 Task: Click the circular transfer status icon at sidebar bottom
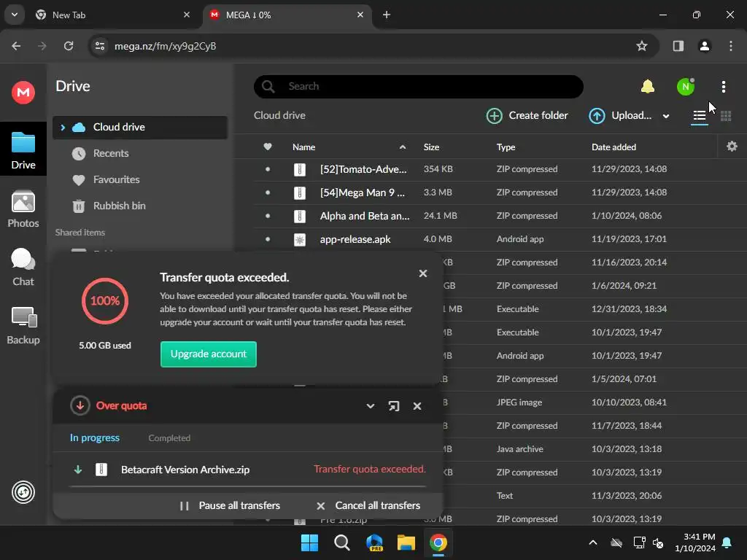coord(23,492)
